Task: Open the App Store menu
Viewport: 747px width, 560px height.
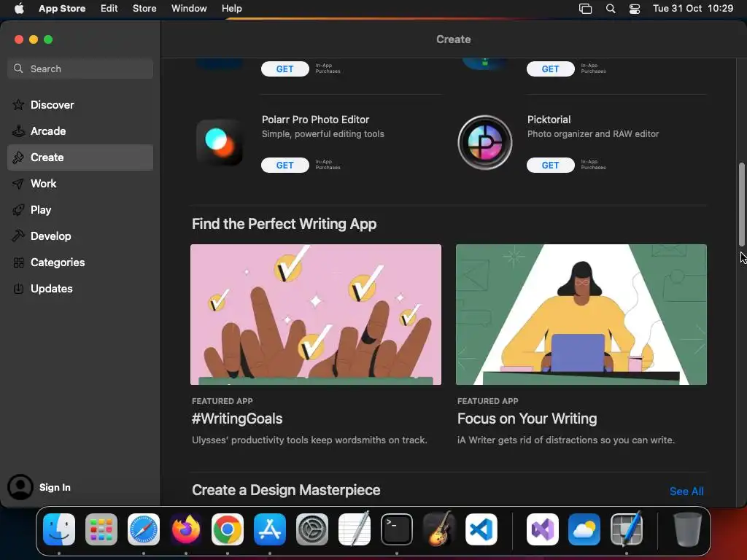Action: pyautogui.click(x=62, y=9)
